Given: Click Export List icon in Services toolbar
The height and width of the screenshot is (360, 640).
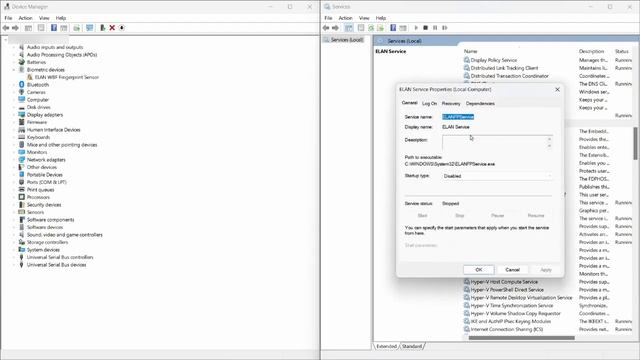Looking at the screenshot, I should [380, 28].
